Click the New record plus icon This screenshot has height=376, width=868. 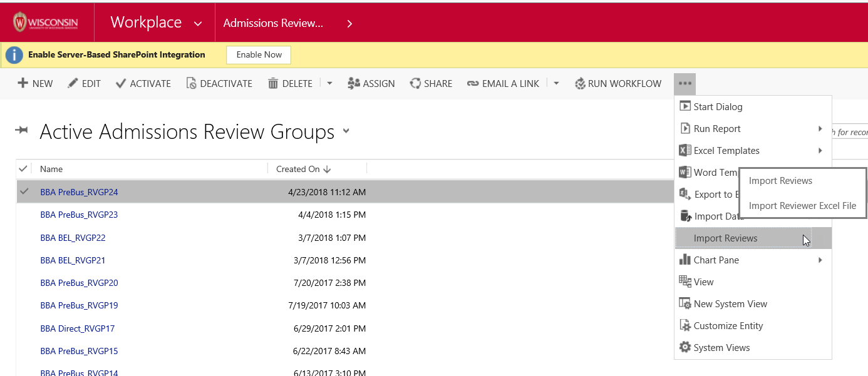(x=23, y=83)
